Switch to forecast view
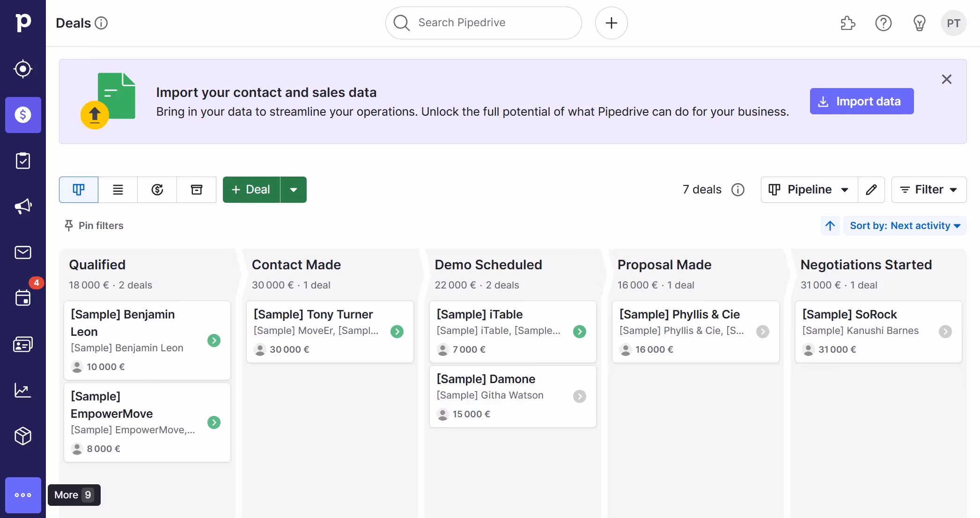The height and width of the screenshot is (518, 980). click(x=157, y=190)
